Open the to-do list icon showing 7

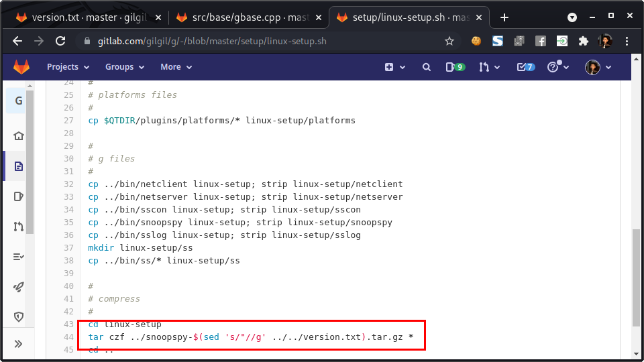(525, 67)
